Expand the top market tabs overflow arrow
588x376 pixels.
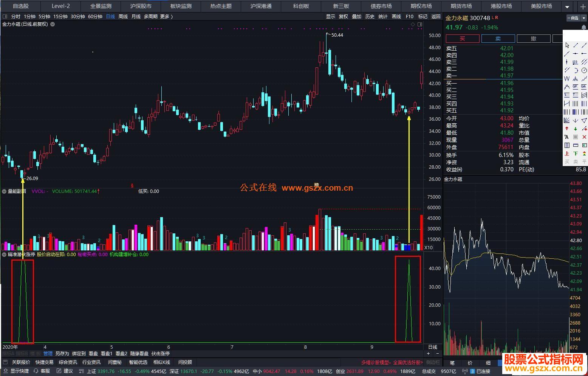(567, 7)
